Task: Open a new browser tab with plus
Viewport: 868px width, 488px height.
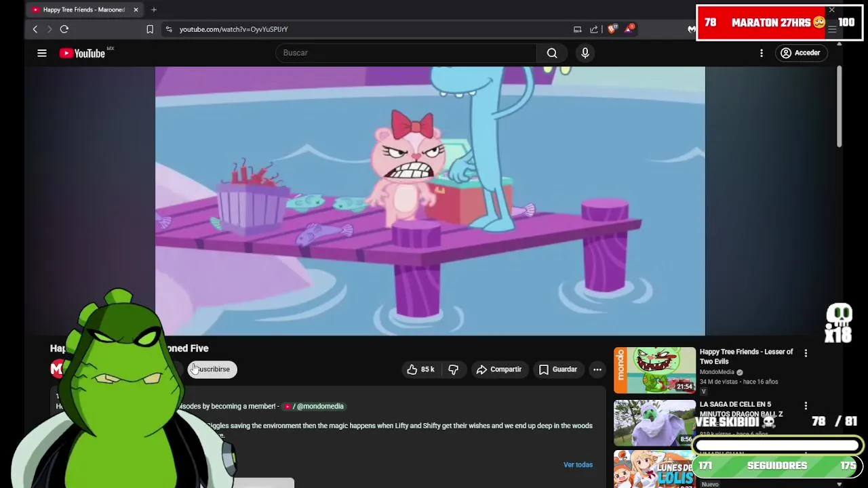Action: tap(154, 9)
